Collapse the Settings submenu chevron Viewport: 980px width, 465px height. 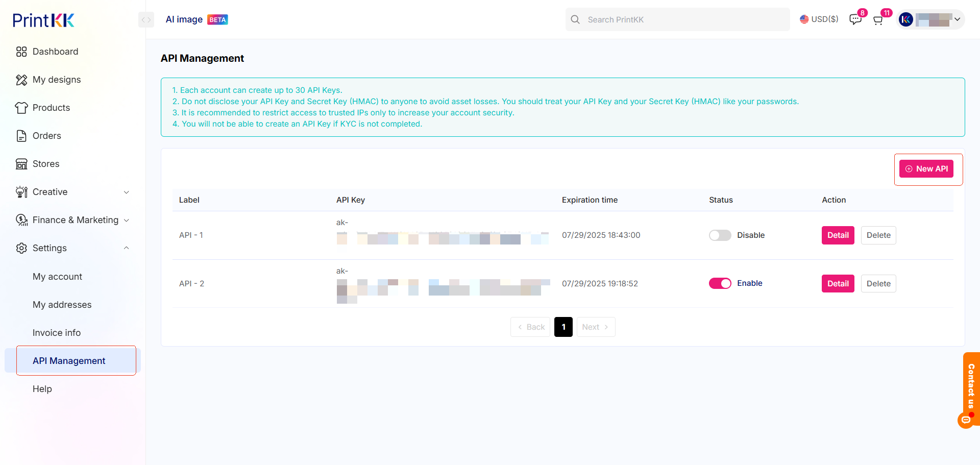click(127, 248)
